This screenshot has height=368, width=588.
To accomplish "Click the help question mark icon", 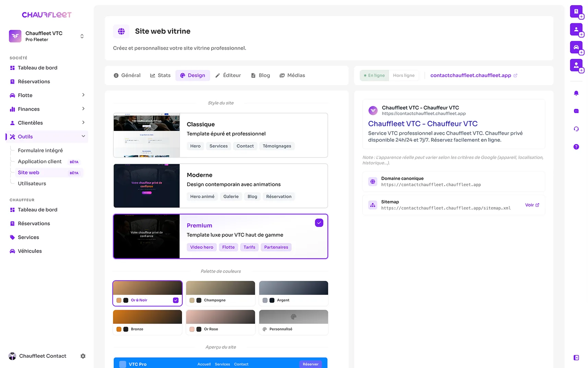I will (x=576, y=147).
